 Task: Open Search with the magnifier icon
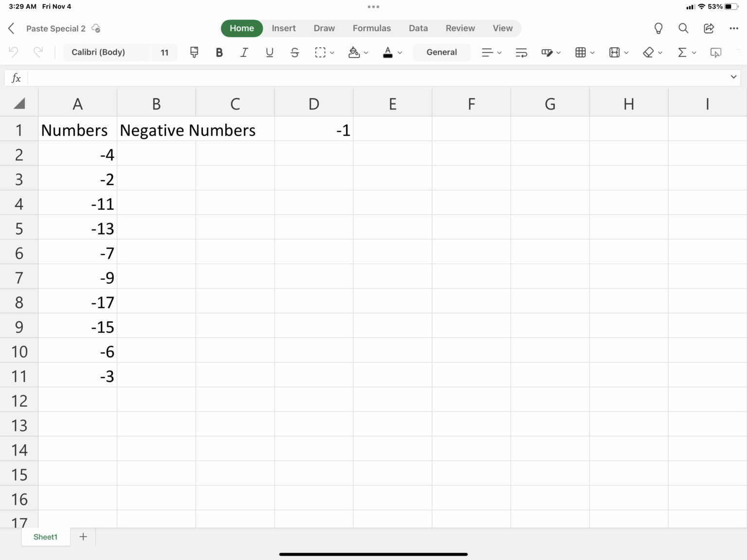[683, 28]
